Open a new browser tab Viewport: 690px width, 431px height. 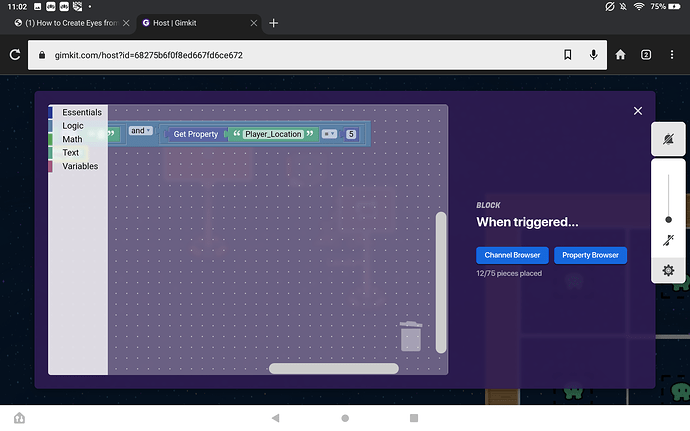click(274, 23)
